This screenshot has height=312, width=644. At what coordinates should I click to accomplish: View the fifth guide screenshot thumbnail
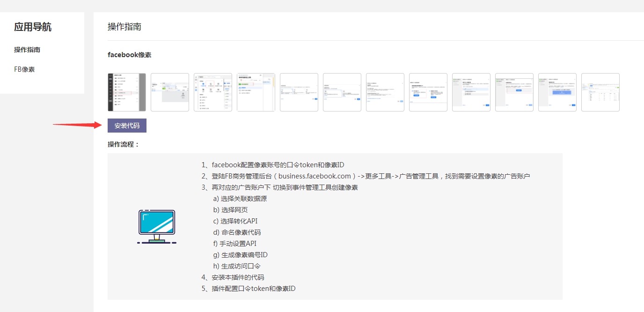pos(299,92)
